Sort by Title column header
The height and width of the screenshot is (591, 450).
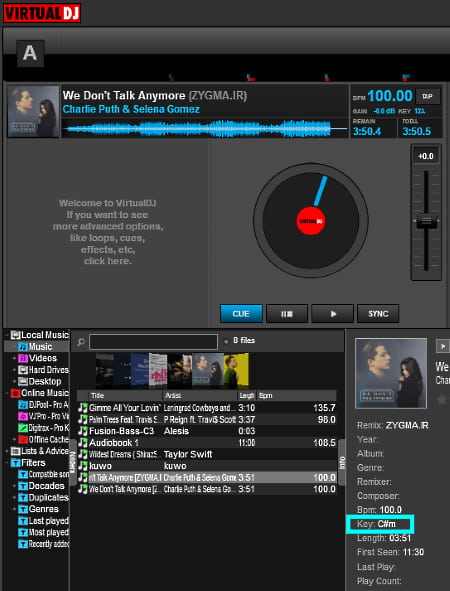126,395
